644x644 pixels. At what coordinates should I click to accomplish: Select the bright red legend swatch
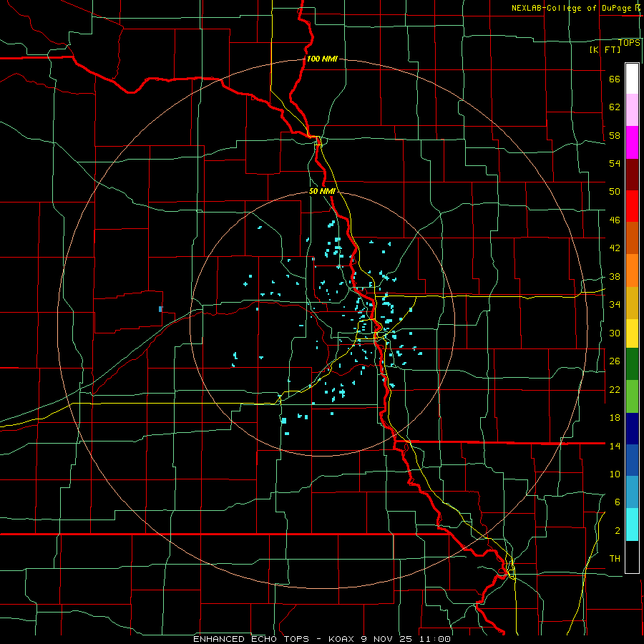[x=632, y=206]
